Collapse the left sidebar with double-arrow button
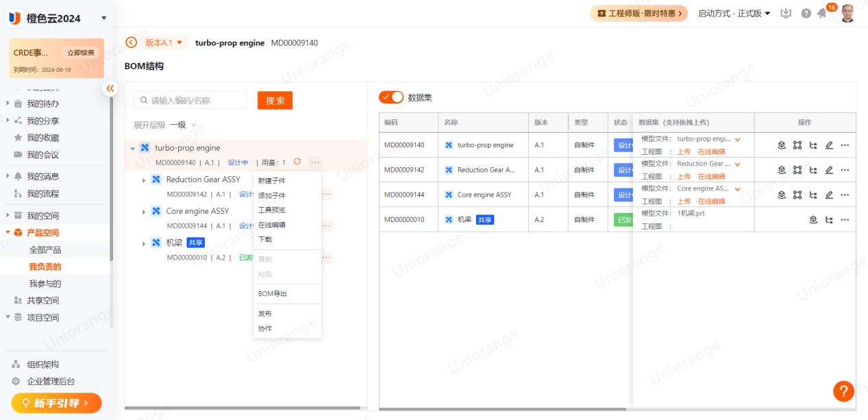Image resolution: width=868 pixels, height=420 pixels. click(x=110, y=88)
